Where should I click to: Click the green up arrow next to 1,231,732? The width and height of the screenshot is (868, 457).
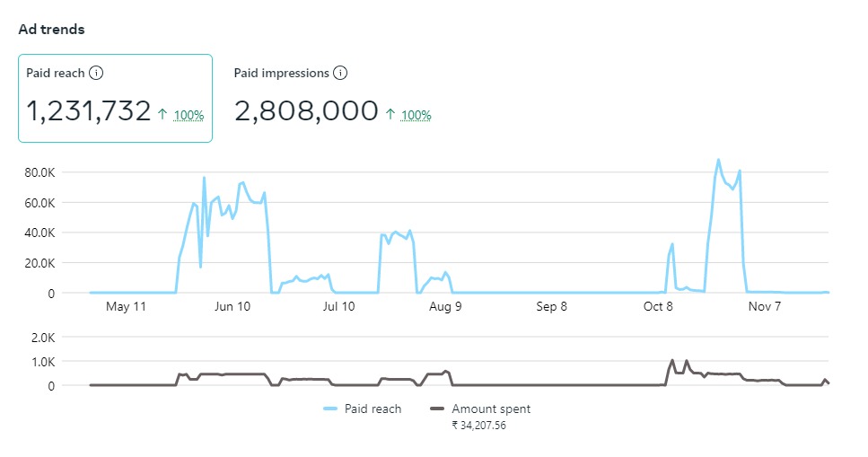(x=162, y=114)
